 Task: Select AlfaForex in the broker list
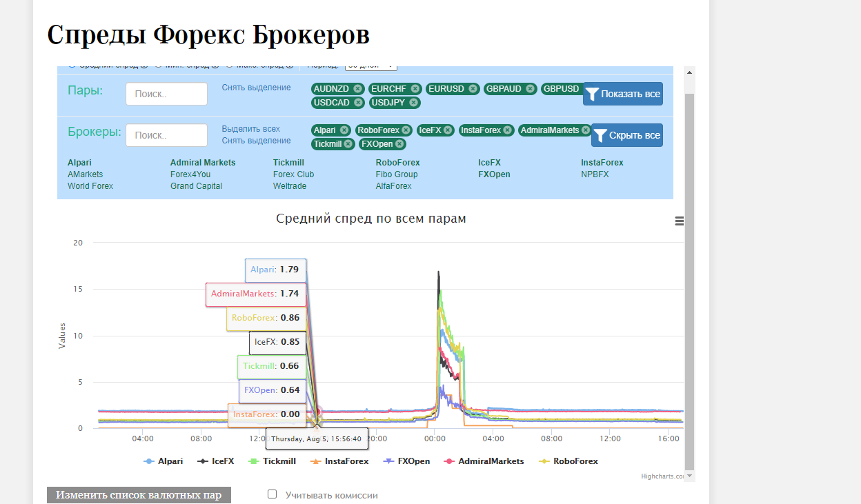click(x=394, y=186)
